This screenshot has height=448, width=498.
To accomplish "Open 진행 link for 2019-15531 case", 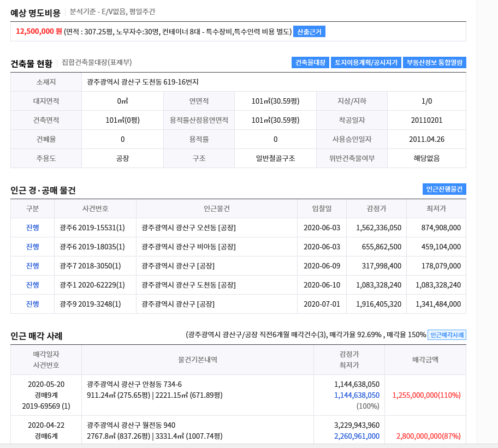I will pos(32,228).
